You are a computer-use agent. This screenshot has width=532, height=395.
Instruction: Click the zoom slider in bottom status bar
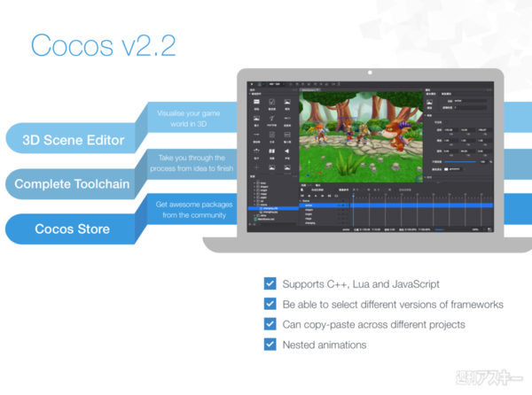[440, 229]
